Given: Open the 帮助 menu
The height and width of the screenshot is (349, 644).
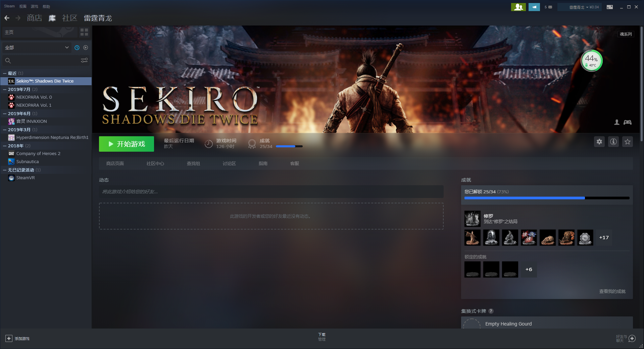Looking at the screenshot, I should [46, 6].
